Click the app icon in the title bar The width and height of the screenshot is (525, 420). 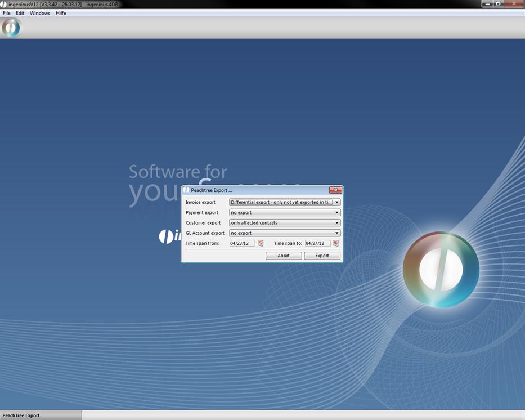coord(4,4)
